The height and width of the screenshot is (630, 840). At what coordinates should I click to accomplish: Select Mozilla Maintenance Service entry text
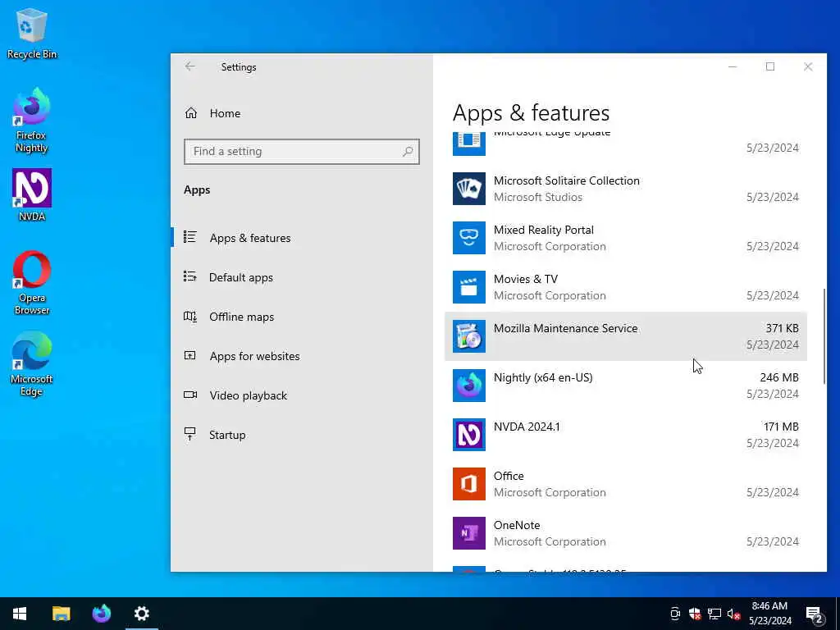(565, 328)
